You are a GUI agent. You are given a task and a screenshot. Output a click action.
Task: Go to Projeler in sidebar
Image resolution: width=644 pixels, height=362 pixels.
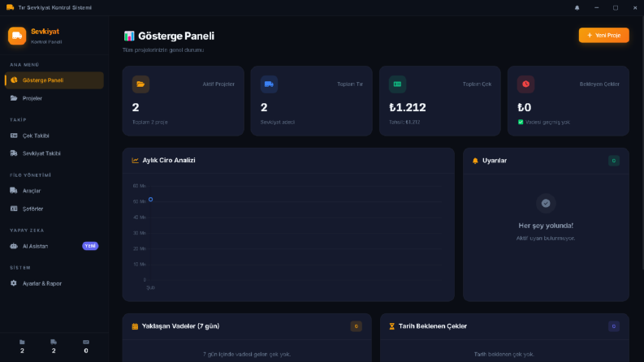[54, 98]
